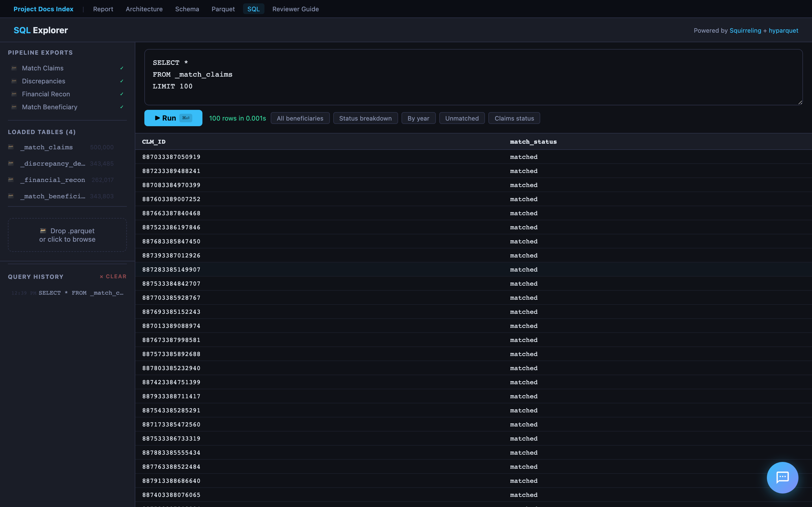Click the _financial_recon table icon
Viewport: 812px width, 507px height.
tap(11, 180)
